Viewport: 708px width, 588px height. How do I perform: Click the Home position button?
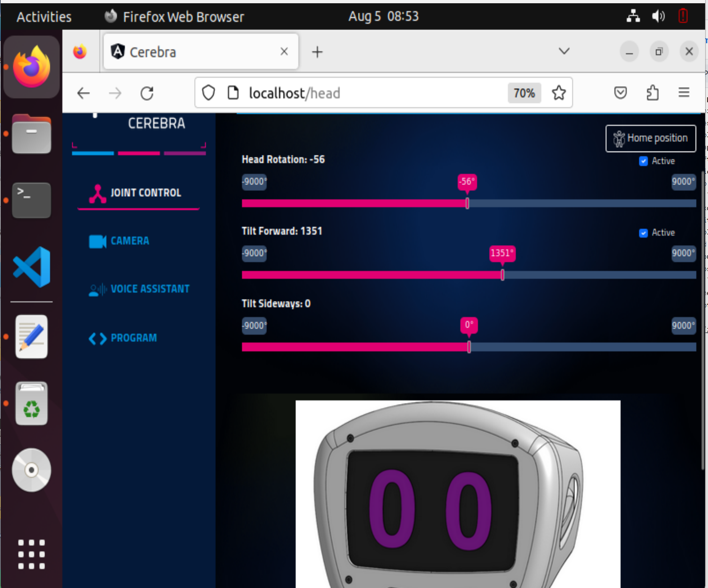coord(650,138)
